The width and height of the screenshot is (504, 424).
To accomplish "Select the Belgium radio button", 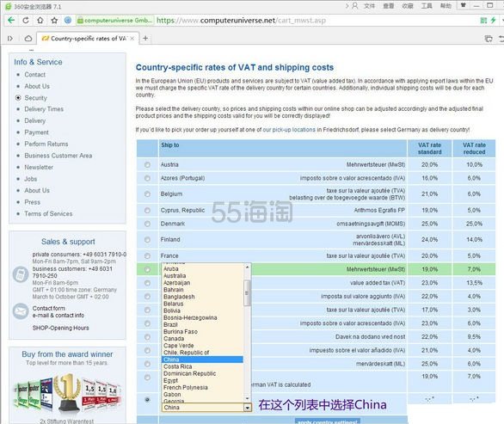I will point(147,194).
